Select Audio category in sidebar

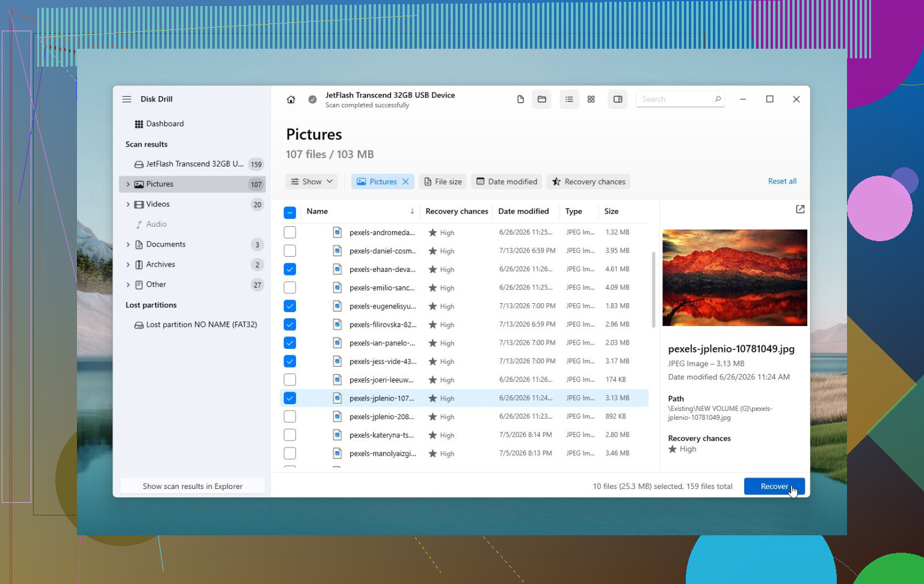[x=192, y=224]
